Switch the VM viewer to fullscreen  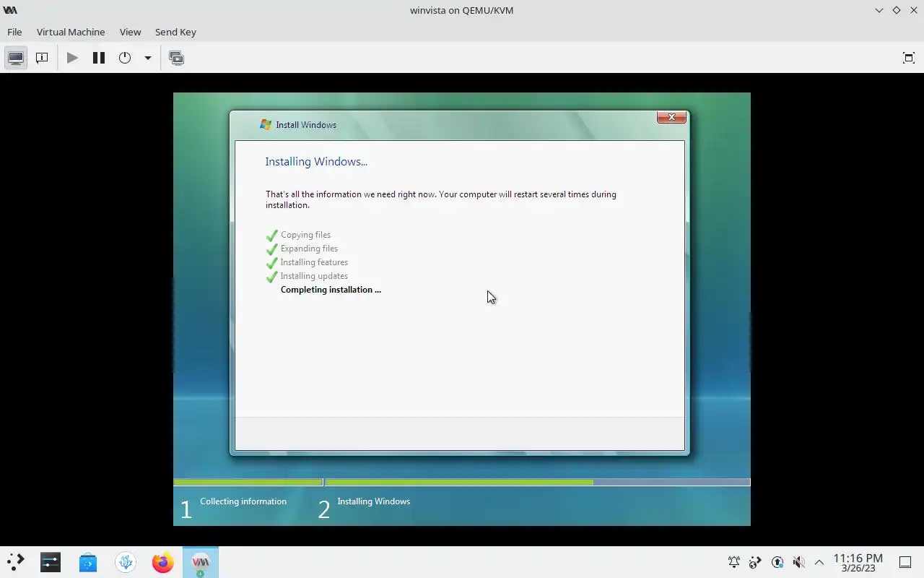(x=909, y=58)
